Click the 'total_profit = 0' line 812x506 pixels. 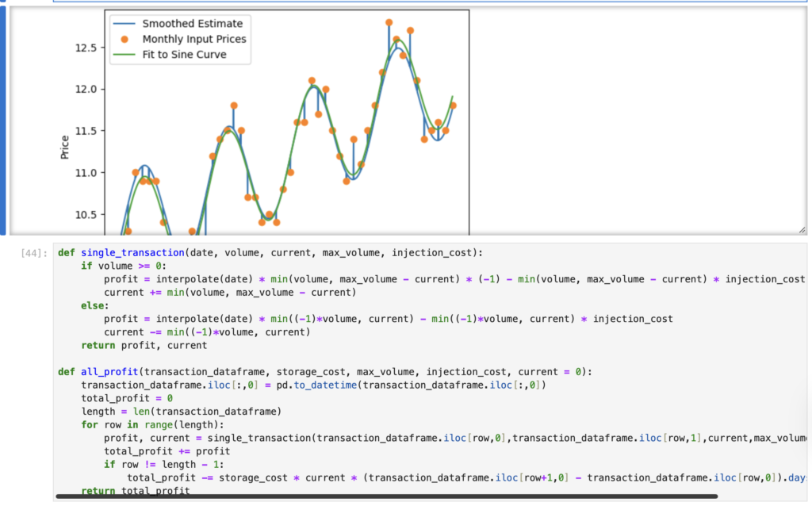(127, 398)
